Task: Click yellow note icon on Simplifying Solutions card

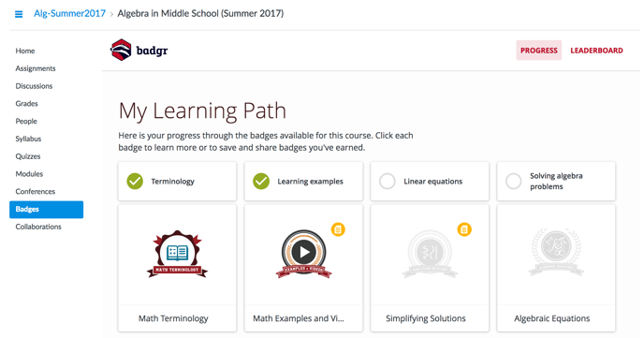Action: click(464, 229)
